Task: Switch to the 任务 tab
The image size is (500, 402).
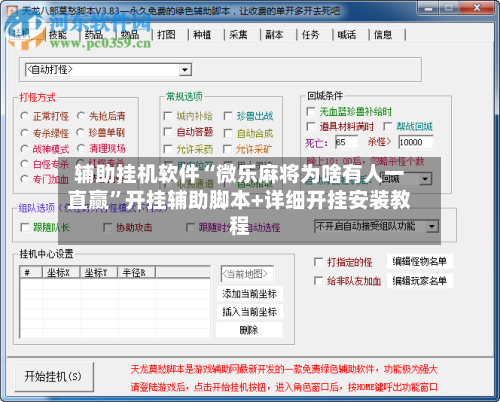Action: (x=310, y=35)
